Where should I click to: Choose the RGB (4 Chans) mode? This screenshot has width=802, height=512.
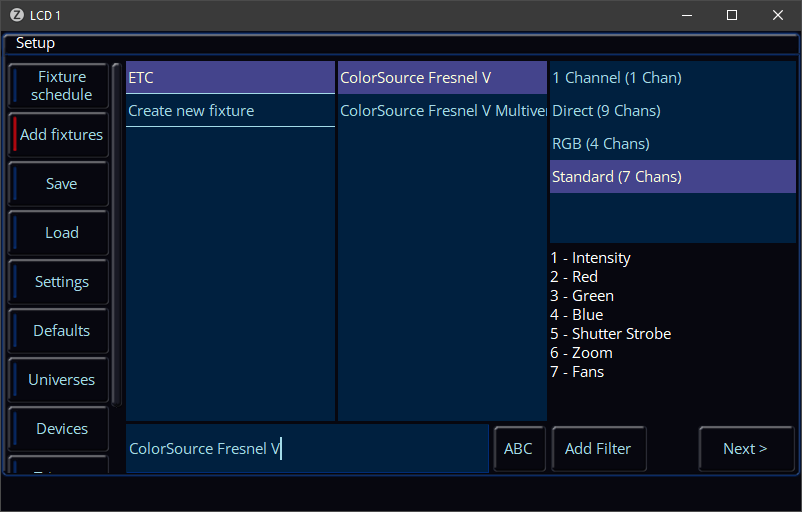(x=673, y=144)
